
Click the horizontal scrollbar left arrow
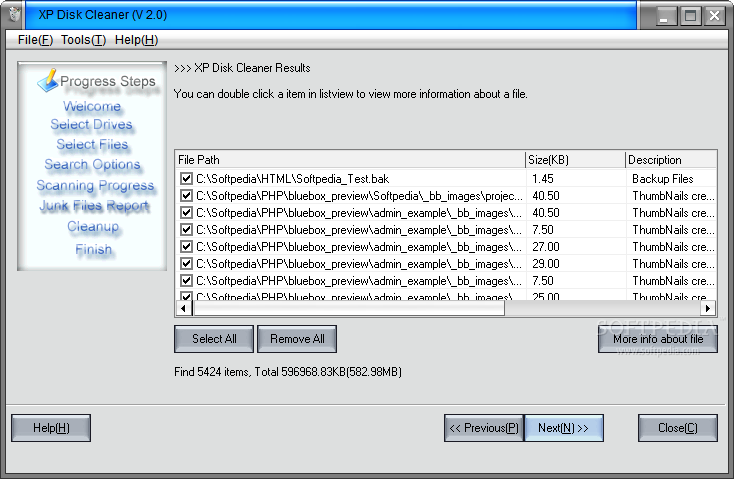click(184, 308)
